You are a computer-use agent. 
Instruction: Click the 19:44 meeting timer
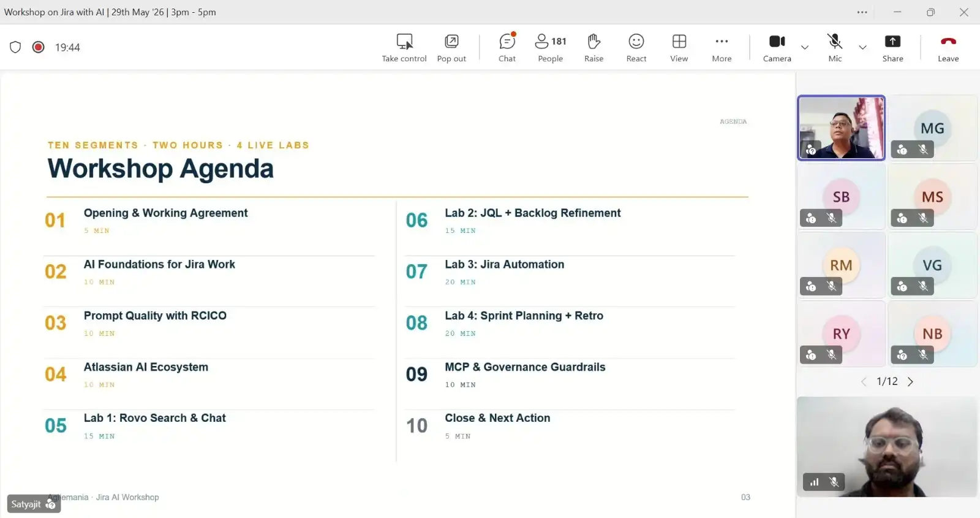(67, 48)
